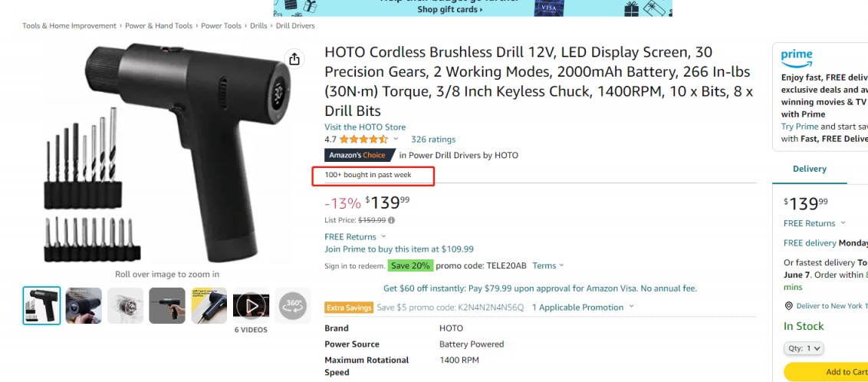868x382 pixels.
Task: Click the star rating icons
Action: tap(363, 139)
